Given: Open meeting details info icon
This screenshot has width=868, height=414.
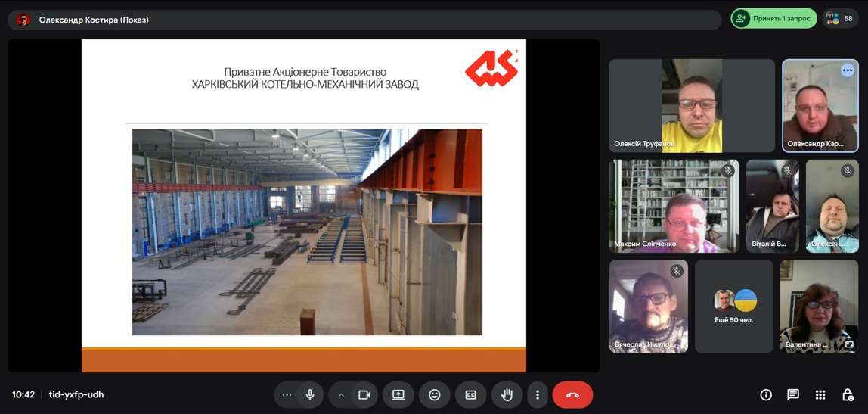Looking at the screenshot, I should pos(765,394).
